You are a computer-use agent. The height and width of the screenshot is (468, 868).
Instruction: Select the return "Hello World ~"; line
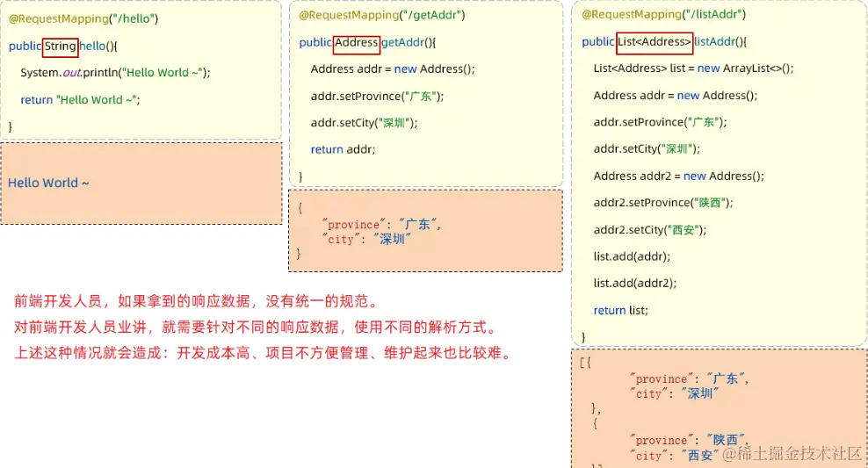(80, 99)
